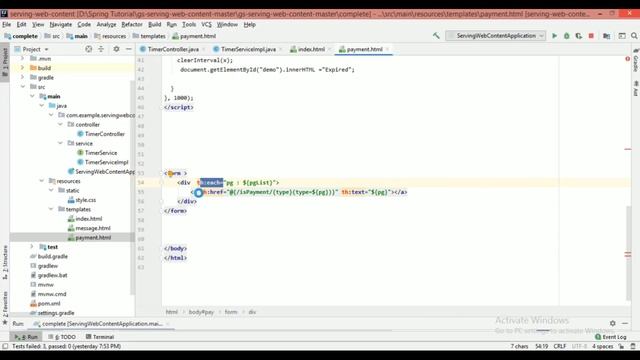Open Run panel settings gear icon
The height and width of the screenshot is (360, 640).
[613, 323]
